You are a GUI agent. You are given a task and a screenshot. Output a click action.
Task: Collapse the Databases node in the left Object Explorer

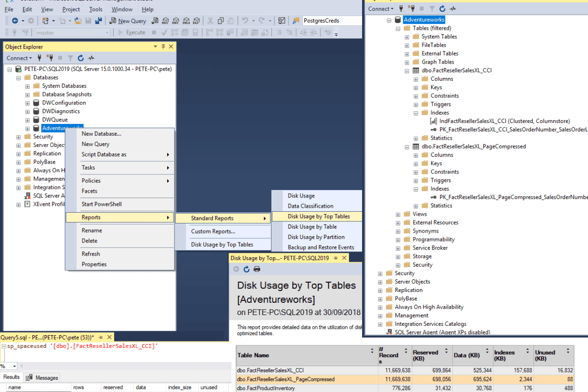[19, 77]
